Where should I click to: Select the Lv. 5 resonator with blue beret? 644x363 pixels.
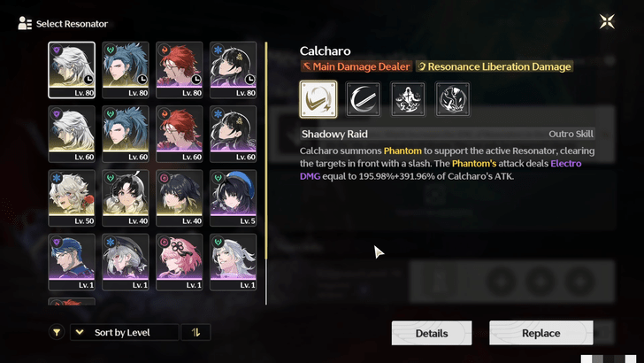[x=233, y=198]
